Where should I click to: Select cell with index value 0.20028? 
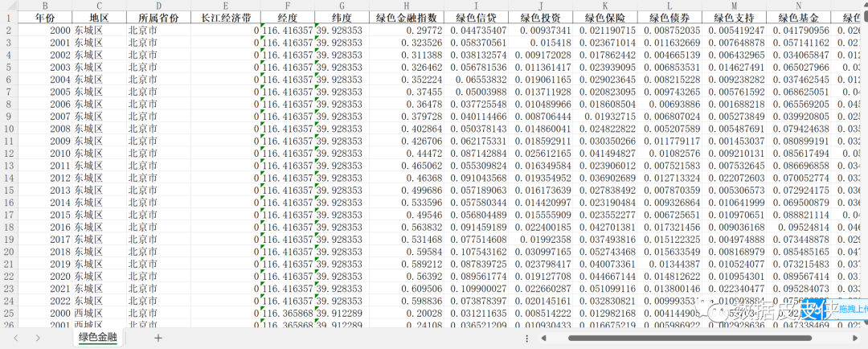[x=407, y=313]
